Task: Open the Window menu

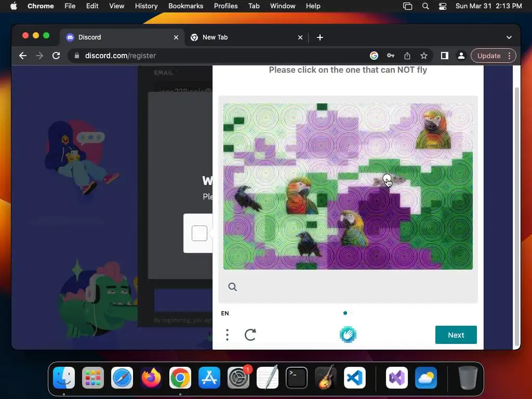Action: 283,6
